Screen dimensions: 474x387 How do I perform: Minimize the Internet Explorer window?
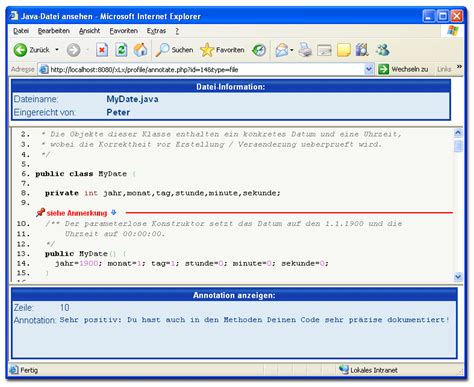429,16
